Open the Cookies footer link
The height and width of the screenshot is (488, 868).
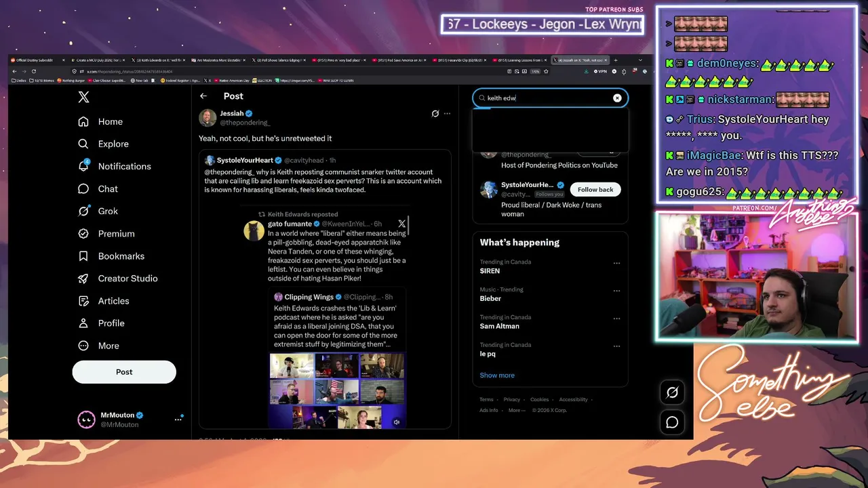click(x=539, y=400)
